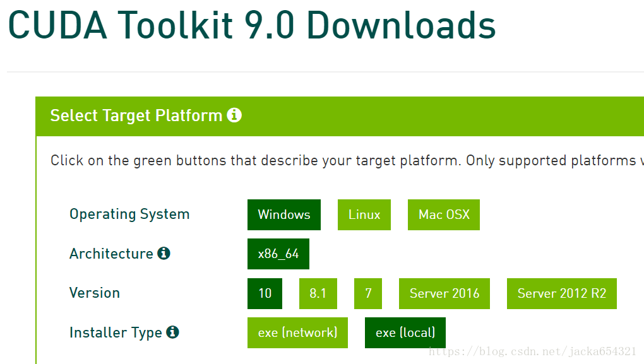Open the Architecture info icon
The width and height of the screenshot is (644, 364).
pyautogui.click(x=164, y=253)
